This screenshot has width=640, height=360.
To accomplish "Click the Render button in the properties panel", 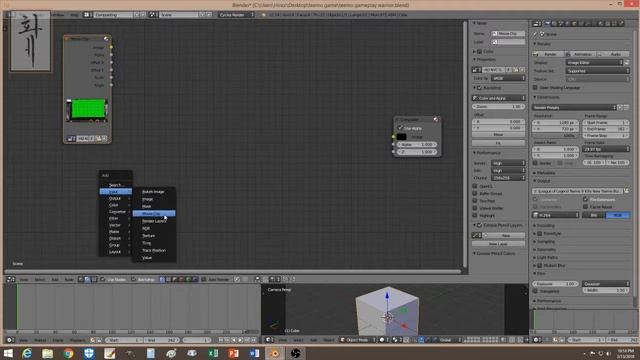I will 548,54.
